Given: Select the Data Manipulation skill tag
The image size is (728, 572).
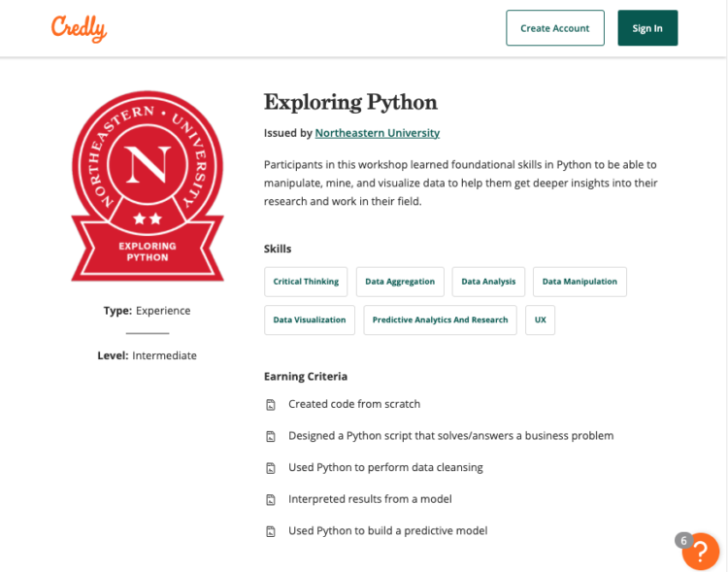Looking at the screenshot, I should coord(579,282).
